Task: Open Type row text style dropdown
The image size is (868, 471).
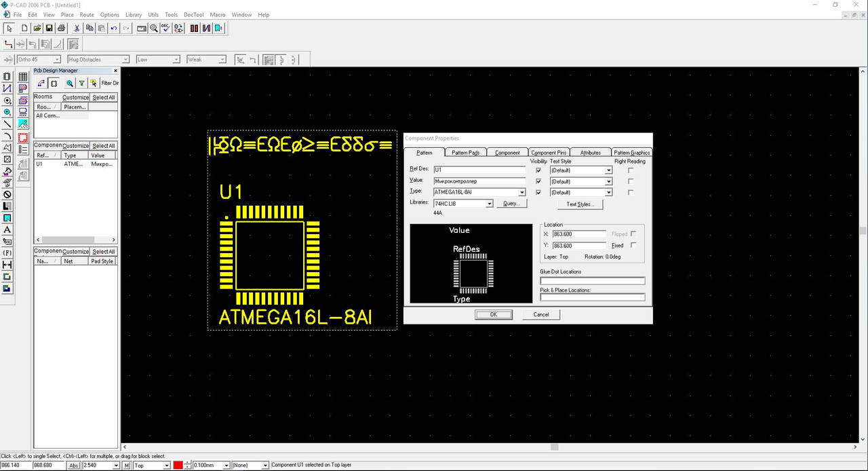Action: 608,193
